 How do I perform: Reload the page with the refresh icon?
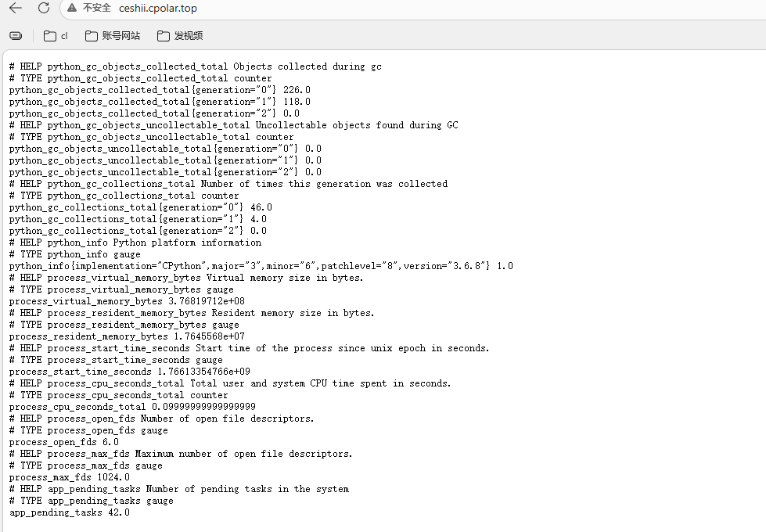pos(44,9)
